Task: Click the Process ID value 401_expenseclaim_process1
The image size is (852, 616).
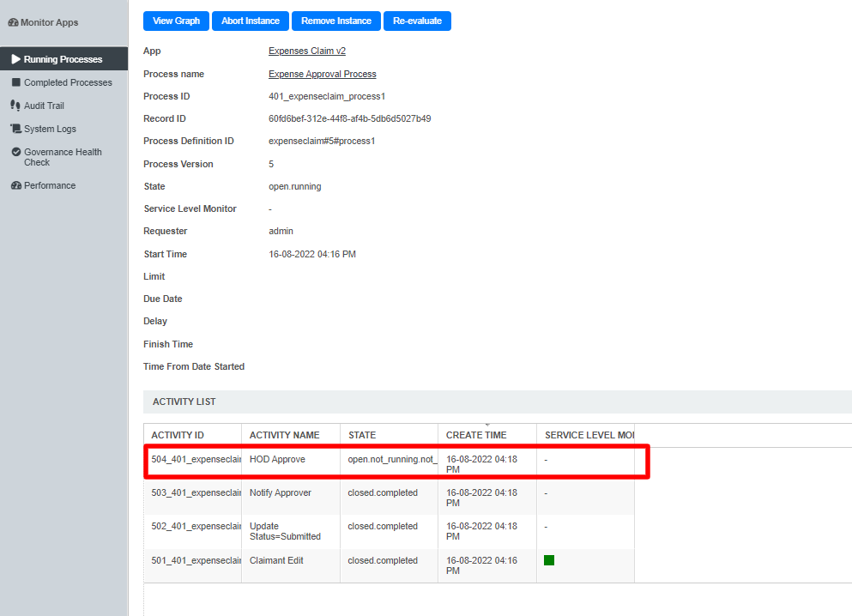Action: tap(327, 96)
